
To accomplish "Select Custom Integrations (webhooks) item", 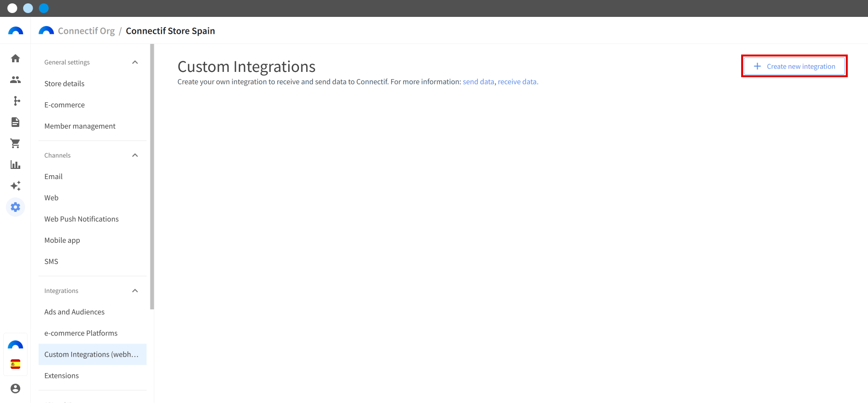I will point(93,355).
